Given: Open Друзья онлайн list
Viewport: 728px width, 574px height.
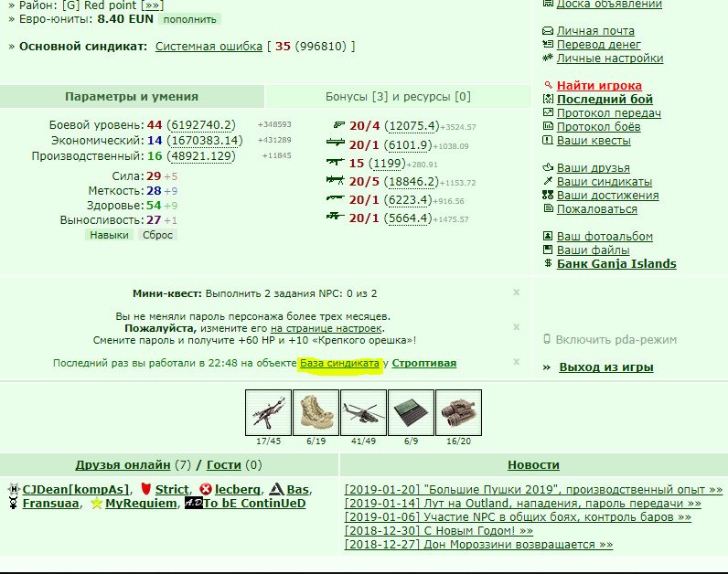Looking at the screenshot, I should 123,465.
